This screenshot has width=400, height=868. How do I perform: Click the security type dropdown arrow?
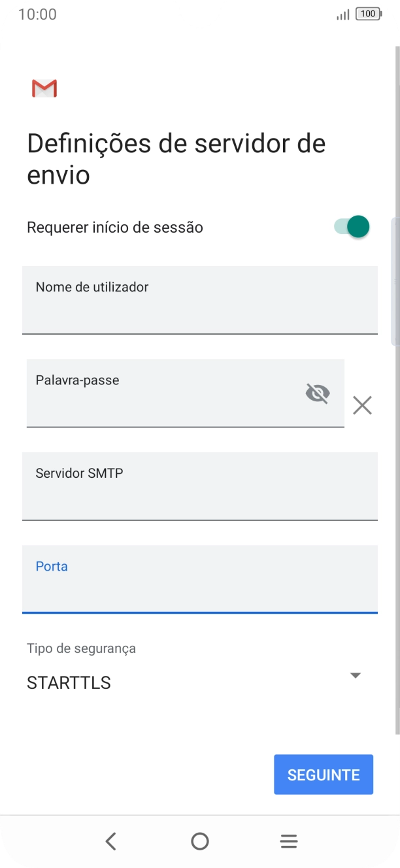tap(356, 675)
